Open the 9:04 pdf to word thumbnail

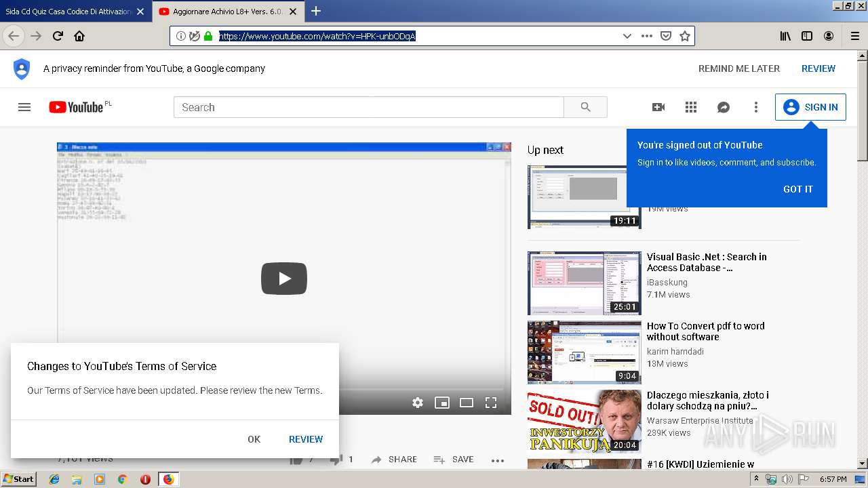tap(585, 352)
